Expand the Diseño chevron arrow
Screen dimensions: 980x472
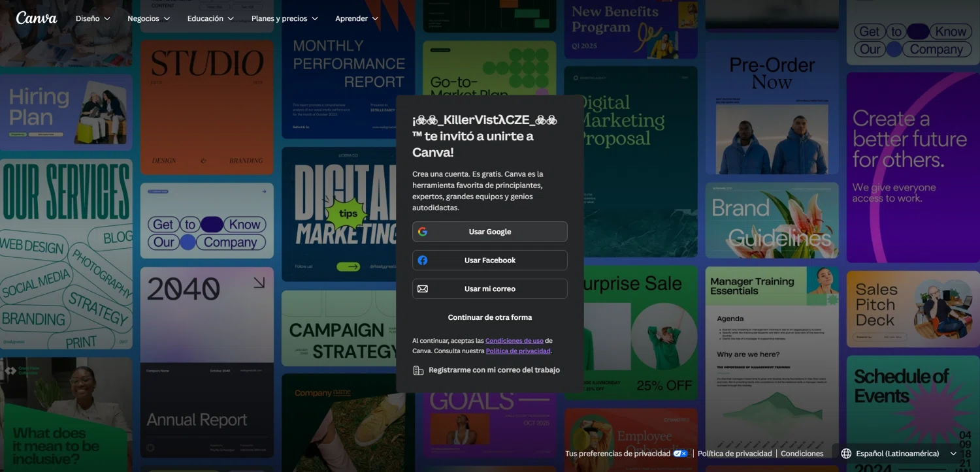pyautogui.click(x=107, y=19)
